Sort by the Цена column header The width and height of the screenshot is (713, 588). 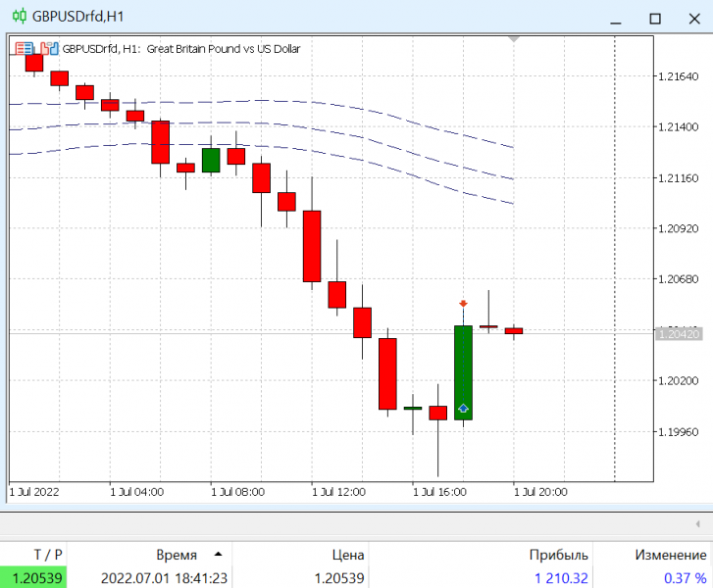point(348,555)
